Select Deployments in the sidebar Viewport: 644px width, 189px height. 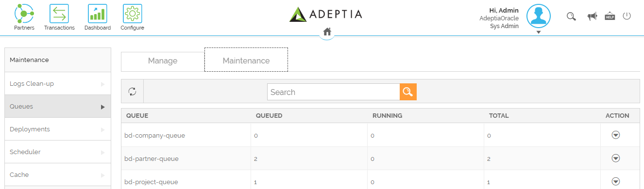(58, 129)
